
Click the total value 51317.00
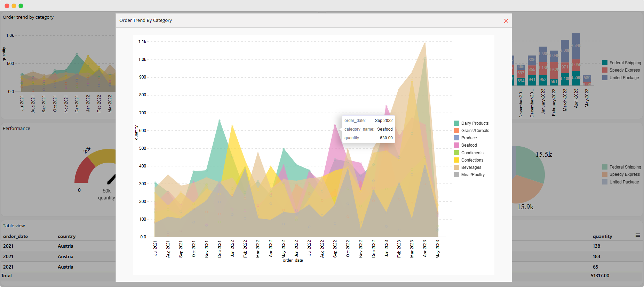pyautogui.click(x=600, y=276)
